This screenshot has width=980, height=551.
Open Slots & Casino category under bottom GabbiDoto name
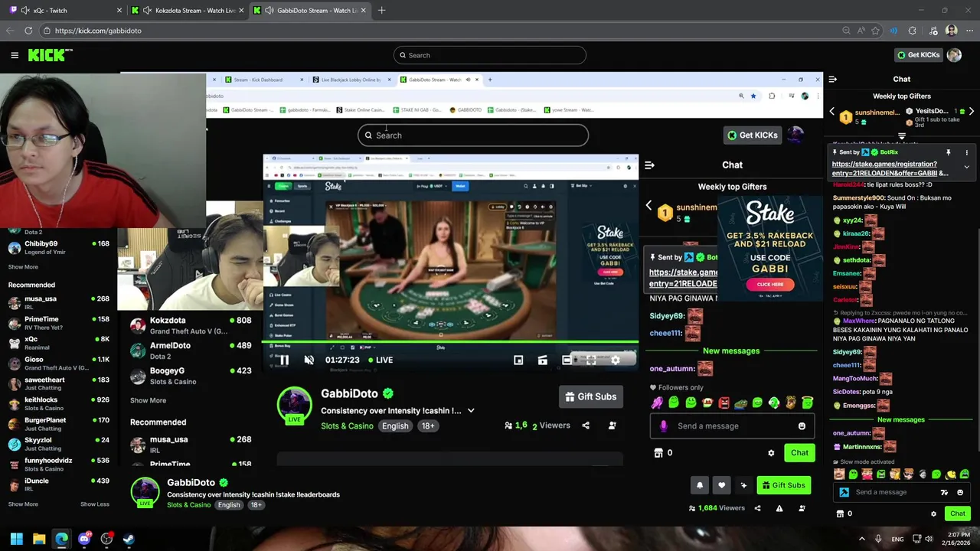click(188, 505)
